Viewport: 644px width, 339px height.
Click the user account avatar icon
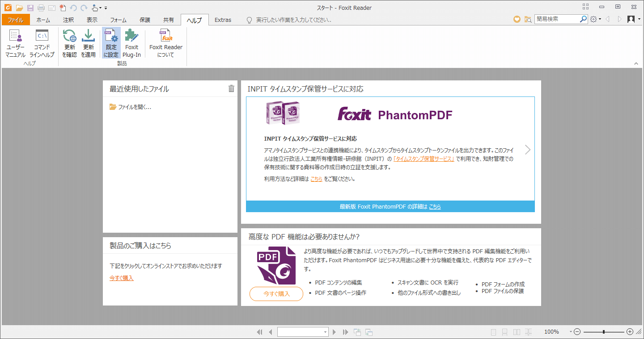631,19
